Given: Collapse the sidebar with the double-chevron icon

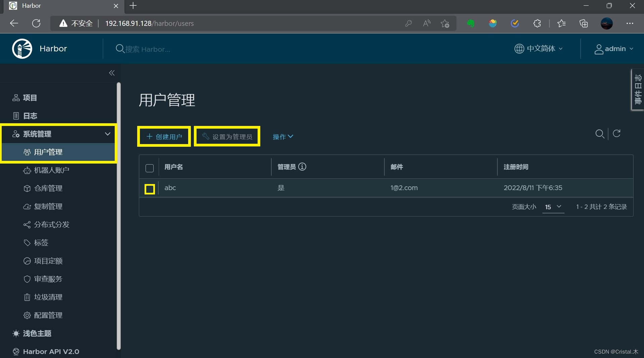Looking at the screenshot, I should 112,73.
